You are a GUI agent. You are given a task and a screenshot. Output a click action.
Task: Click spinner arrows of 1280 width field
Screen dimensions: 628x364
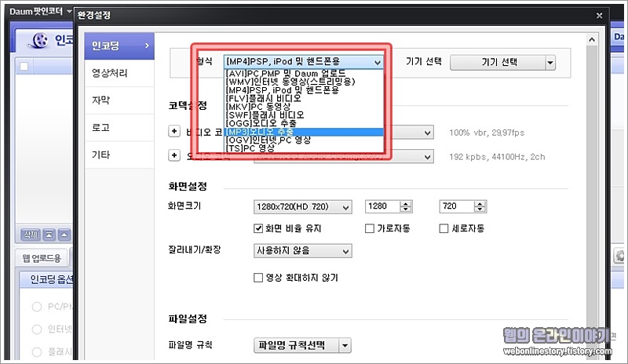click(x=406, y=206)
